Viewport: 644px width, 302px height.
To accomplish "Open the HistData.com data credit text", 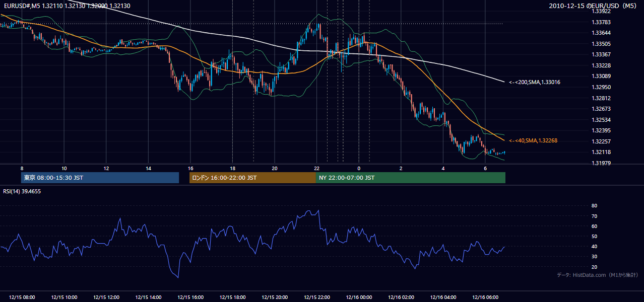I will 598,275.
